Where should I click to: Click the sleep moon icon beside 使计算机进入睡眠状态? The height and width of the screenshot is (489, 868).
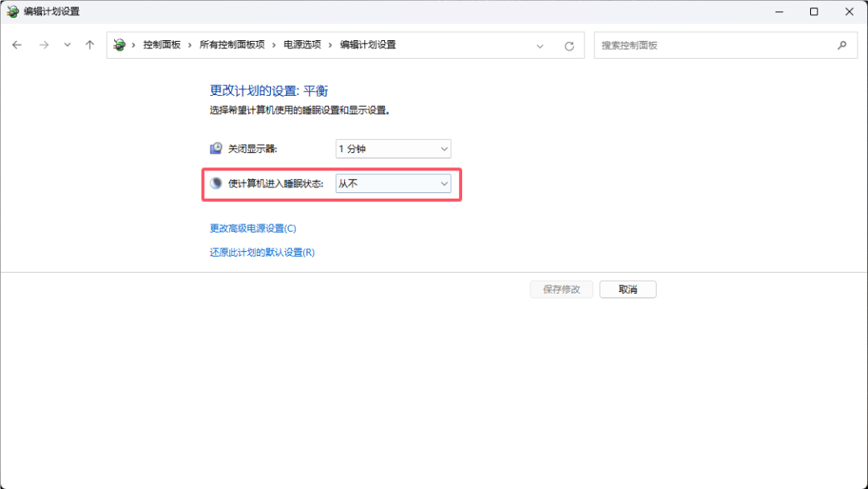pyautogui.click(x=215, y=183)
